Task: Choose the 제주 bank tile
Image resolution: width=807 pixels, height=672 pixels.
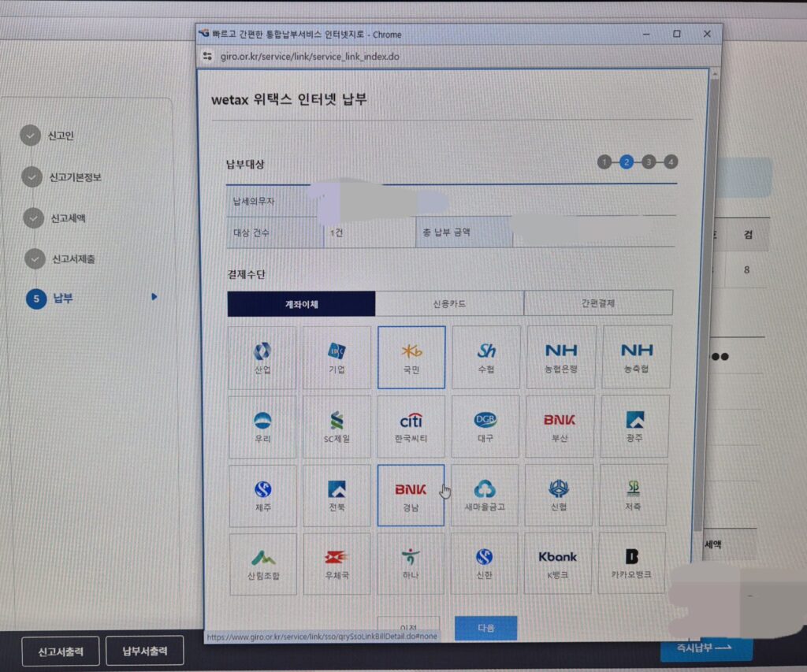Action: (x=263, y=496)
